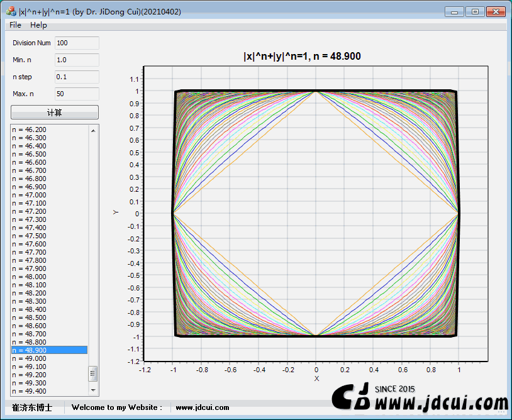
Task: Select list entry n = 47.500
Action: [49, 236]
